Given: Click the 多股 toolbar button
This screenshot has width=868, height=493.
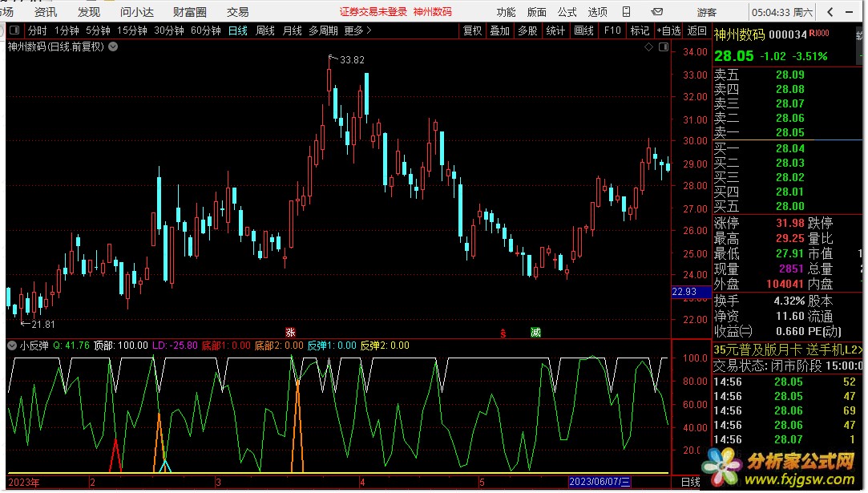Looking at the screenshot, I should tap(527, 30).
